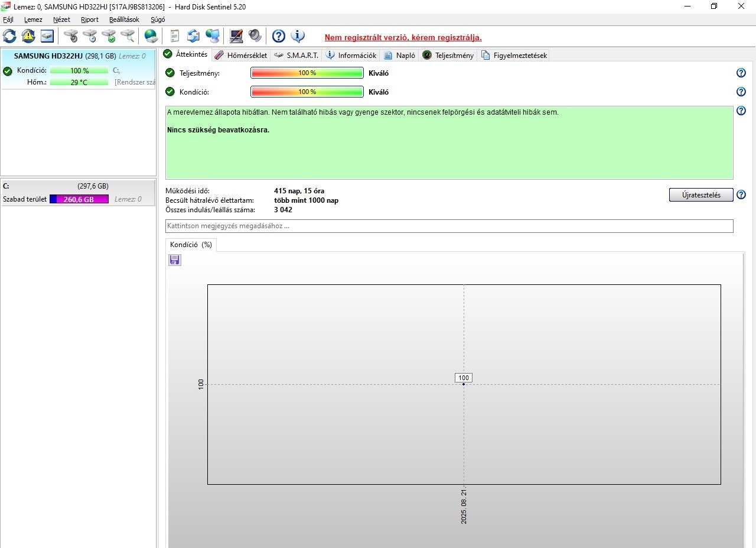Click the 'Összes indulás/leállás száma:' label
Viewport: 756px width, 548px height.
point(210,210)
